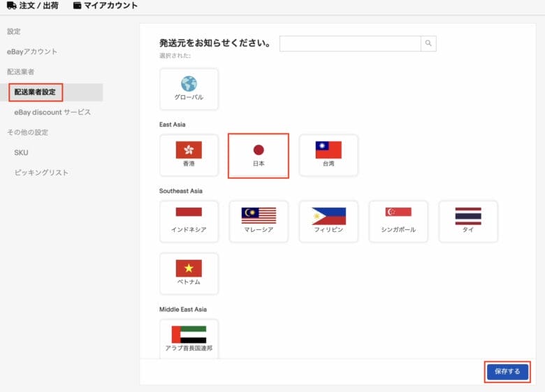
Task: Click the search magnifier icon
Action: click(x=428, y=43)
